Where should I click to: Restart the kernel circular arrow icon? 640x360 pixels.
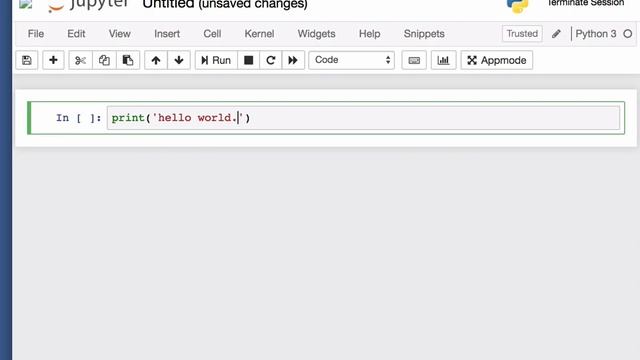271,60
